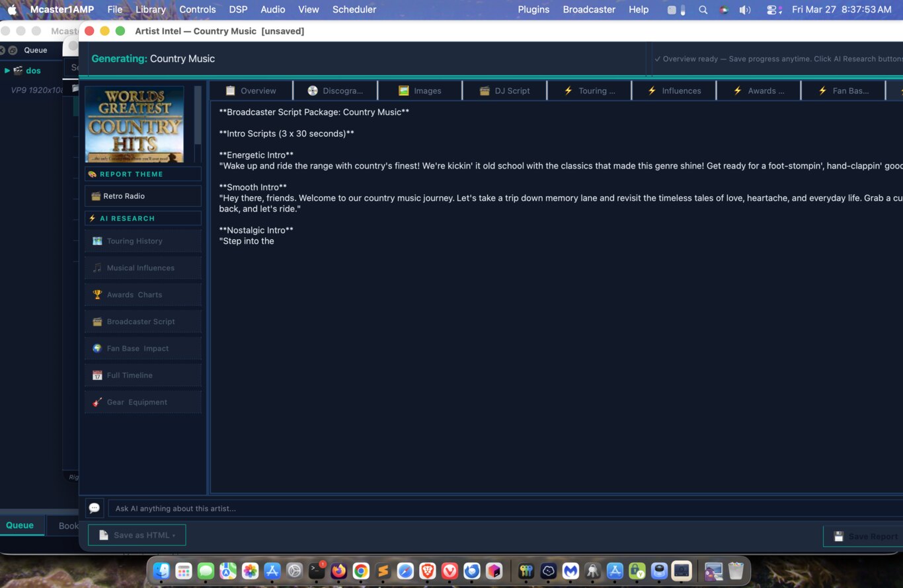Open the Save as HTML dropdown

(137, 535)
